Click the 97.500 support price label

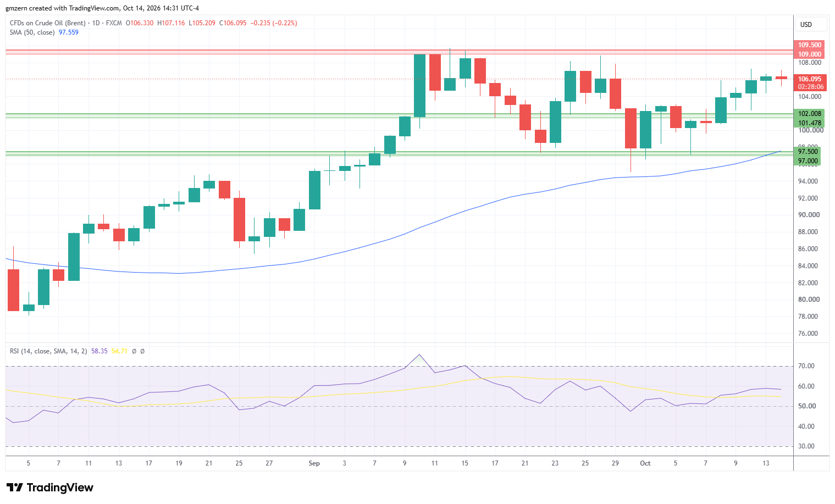coord(808,152)
